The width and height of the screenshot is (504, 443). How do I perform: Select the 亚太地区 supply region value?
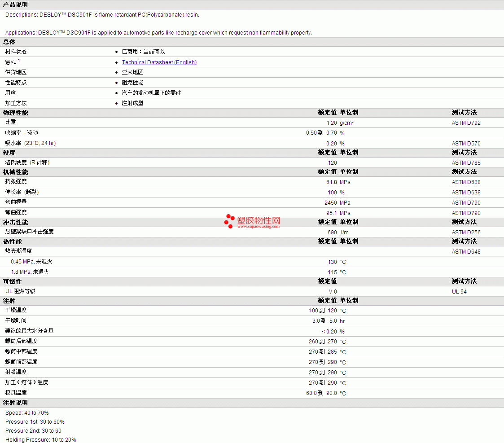(132, 72)
